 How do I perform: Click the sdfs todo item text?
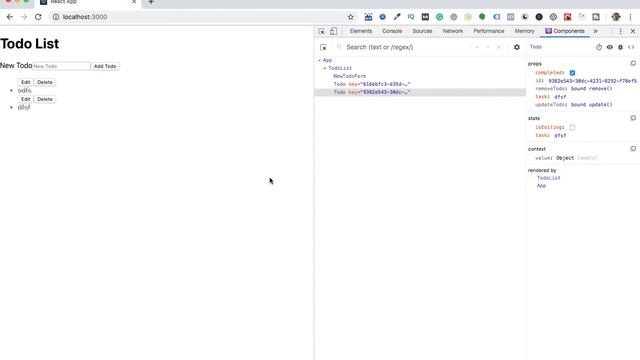point(24,91)
